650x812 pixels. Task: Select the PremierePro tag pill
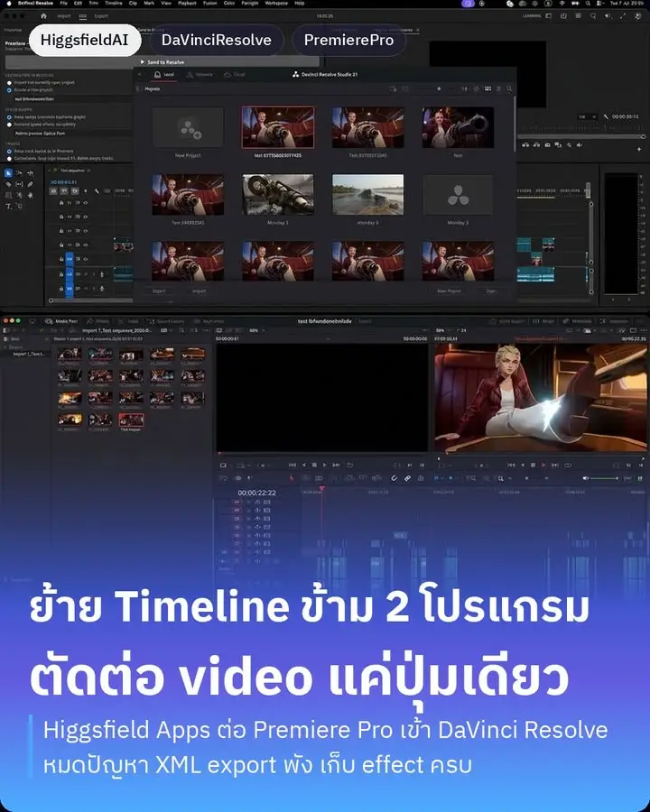348,40
